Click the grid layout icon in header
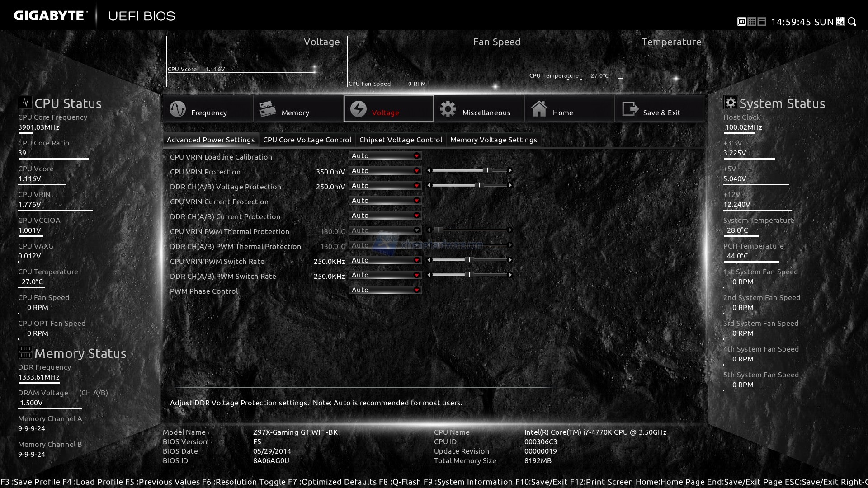868x488 pixels. 751,22
